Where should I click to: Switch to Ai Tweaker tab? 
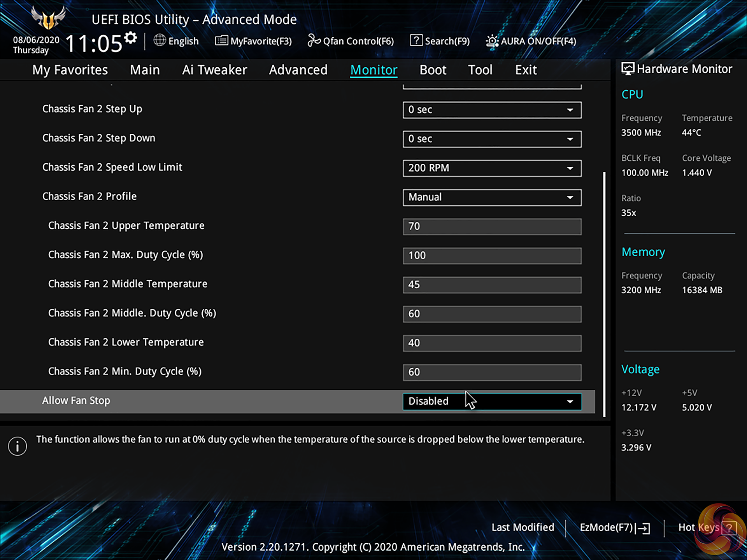click(214, 70)
